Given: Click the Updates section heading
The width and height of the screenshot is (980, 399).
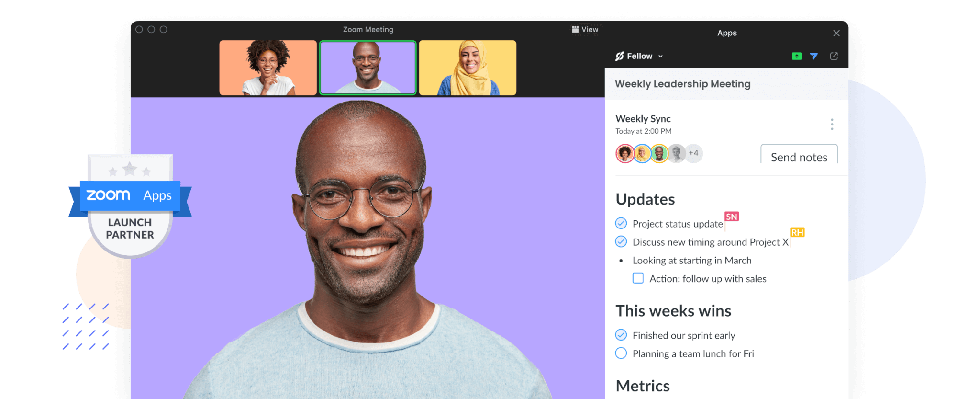Looking at the screenshot, I should click(x=645, y=199).
